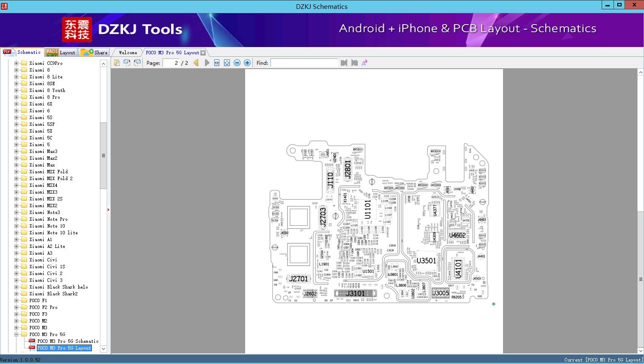The height and width of the screenshot is (364, 644).
Task: Go to next page with the arrow icon
Action: 207,63
